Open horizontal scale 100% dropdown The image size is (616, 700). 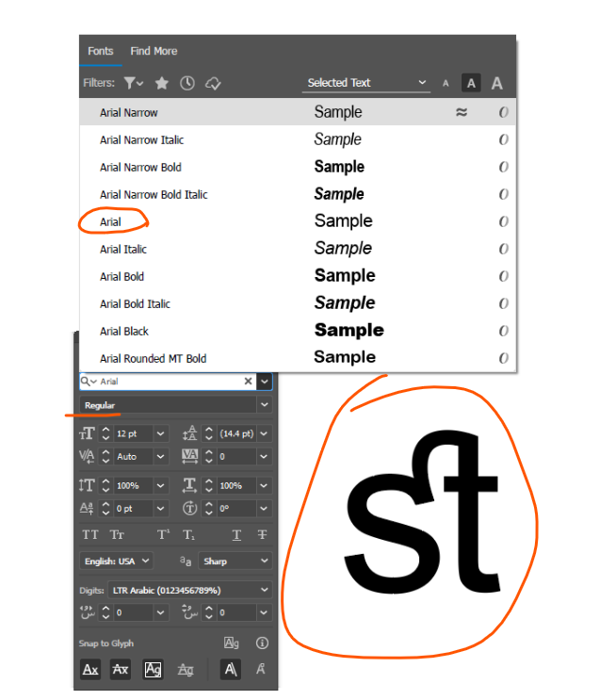[x=264, y=485]
